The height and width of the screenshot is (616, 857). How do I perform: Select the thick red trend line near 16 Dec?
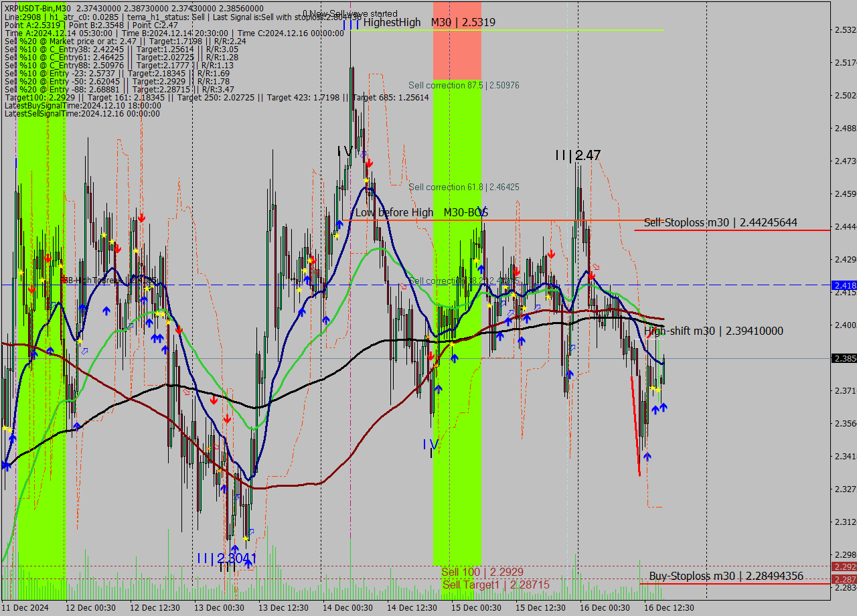[x=635, y=426]
